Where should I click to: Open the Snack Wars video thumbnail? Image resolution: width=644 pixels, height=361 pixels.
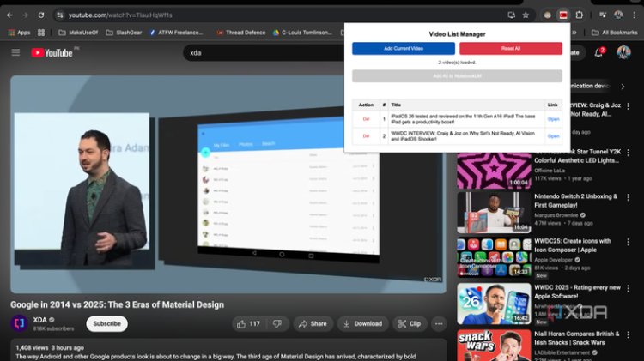coord(494,346)
